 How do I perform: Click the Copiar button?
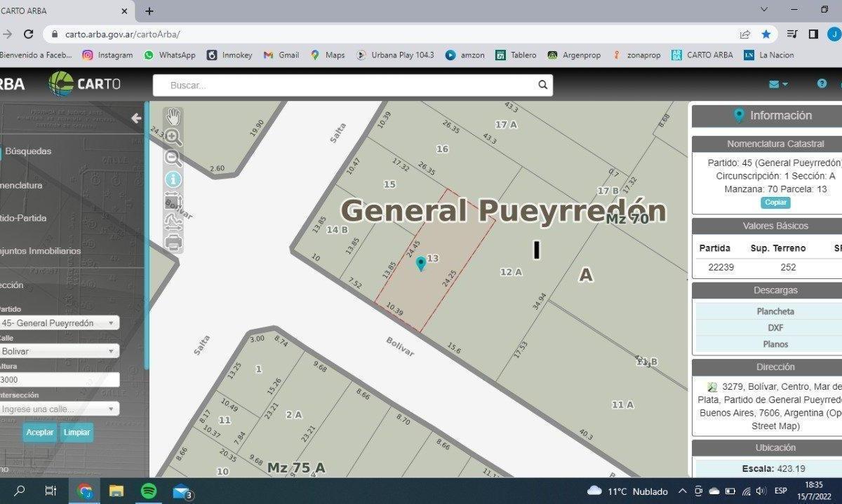click(775, 203)
